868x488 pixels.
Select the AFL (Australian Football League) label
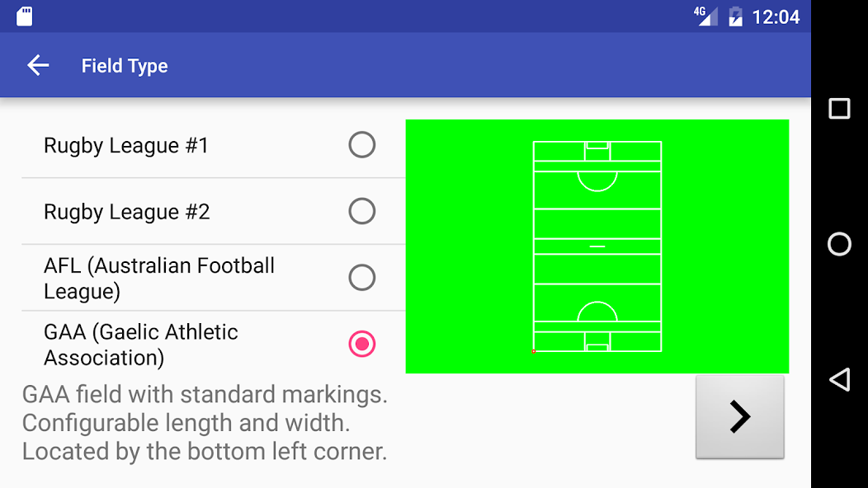pos(159,279)
